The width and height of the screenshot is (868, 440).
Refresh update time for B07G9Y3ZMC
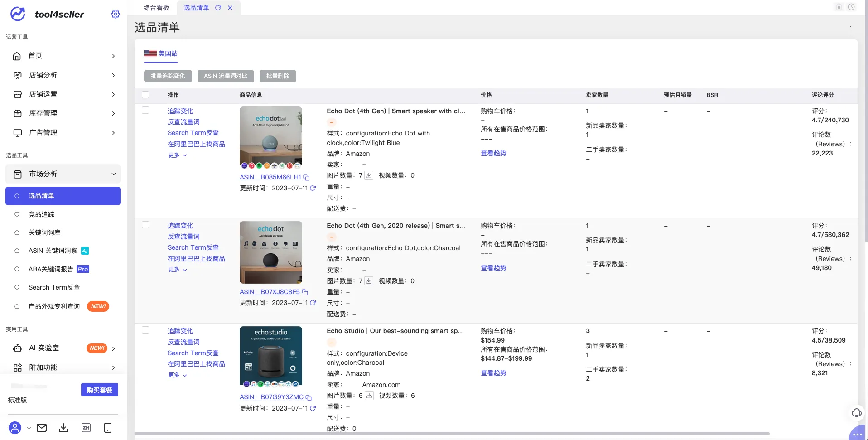coord(313,408)
